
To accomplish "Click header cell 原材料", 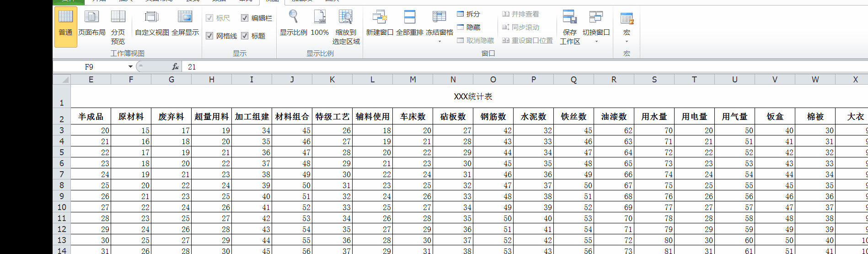I will coord(131,117).
